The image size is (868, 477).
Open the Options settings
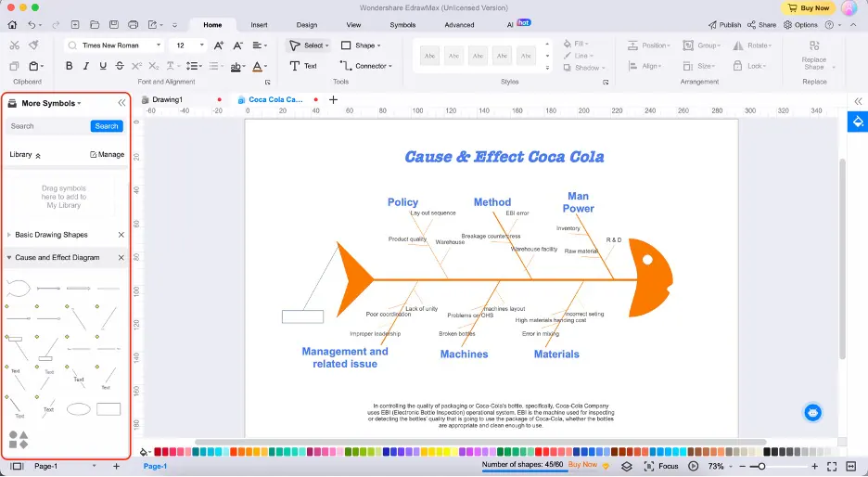[800, 25]
